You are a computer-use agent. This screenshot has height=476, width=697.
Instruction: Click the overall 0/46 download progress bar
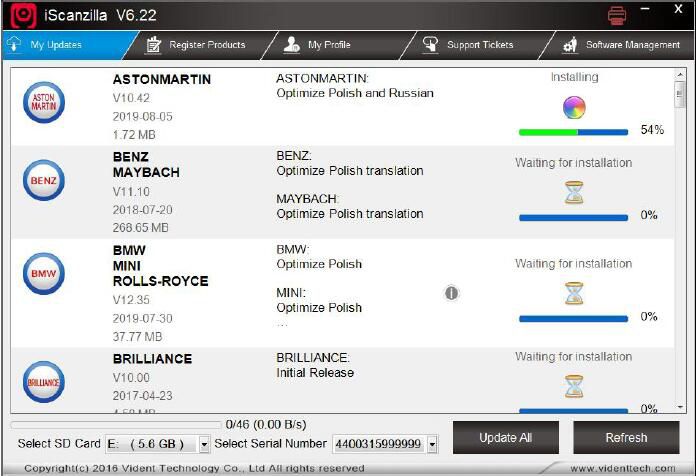coord(116,425)
